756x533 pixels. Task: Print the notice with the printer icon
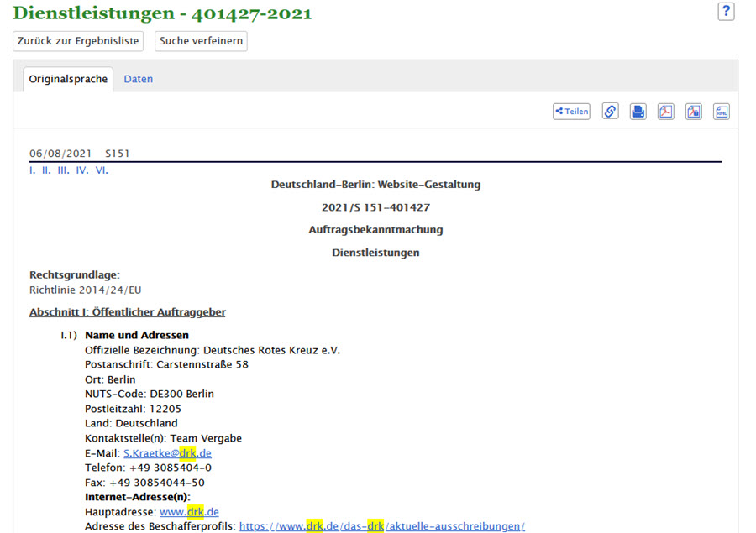[x=638, y=112]
